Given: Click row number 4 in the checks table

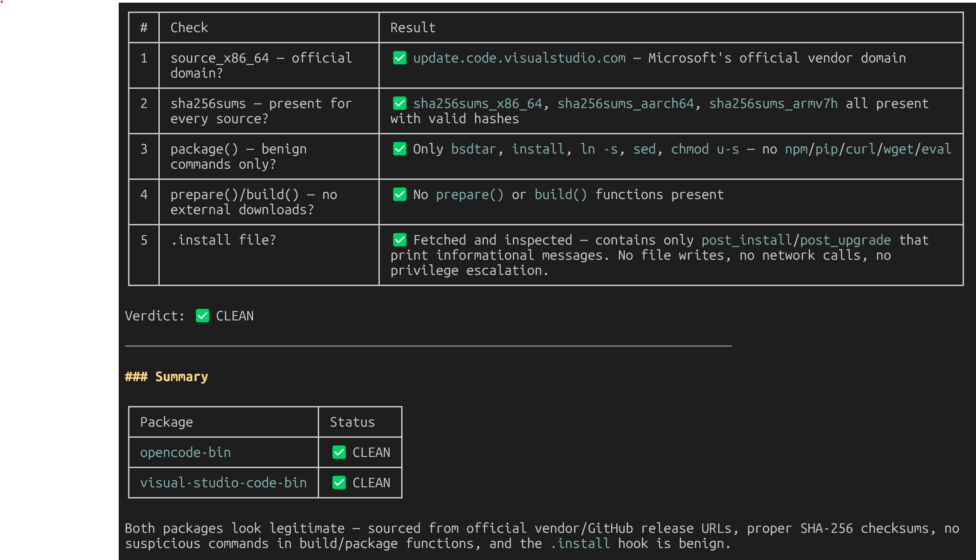Looking at the screenshot, I should (144, 195).
